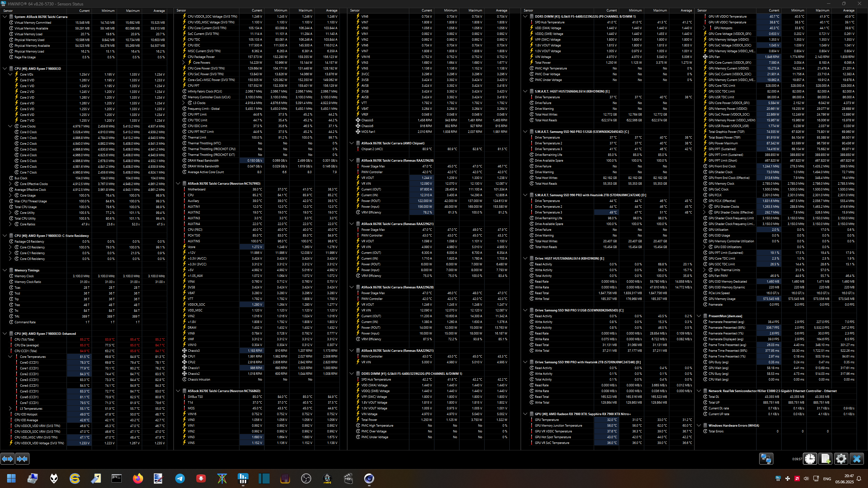Select the CPU Package Power sensor row

pos(201,57)
